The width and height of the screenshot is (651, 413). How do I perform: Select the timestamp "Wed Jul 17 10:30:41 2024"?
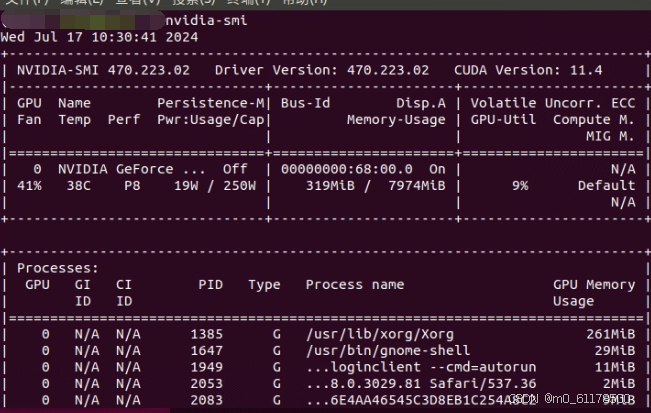99,37
